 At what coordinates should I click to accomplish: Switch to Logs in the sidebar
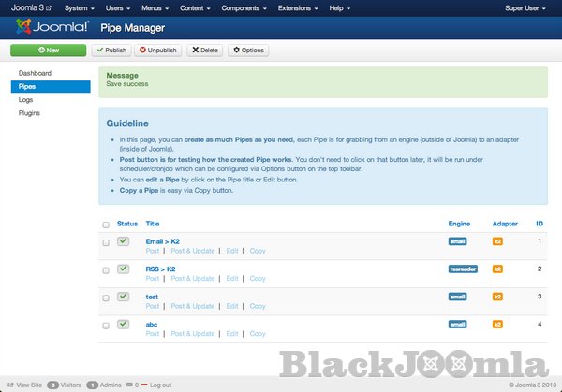tap(25, 99)
